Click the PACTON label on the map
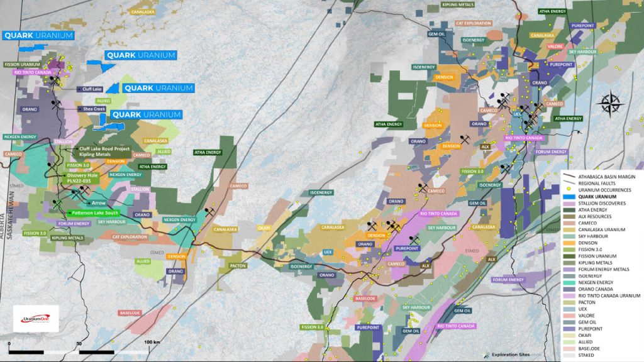 [x=238, y=266]
